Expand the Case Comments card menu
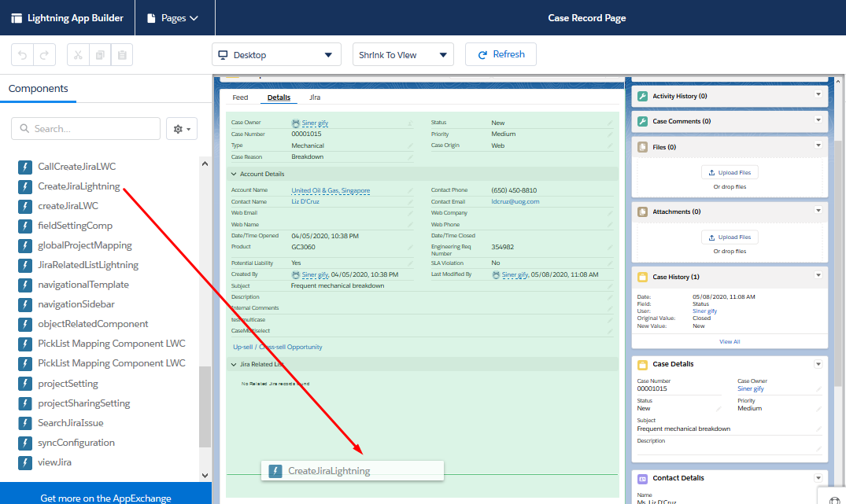The width and height of the screenshot is (846, 504). (x=818, y=120)
